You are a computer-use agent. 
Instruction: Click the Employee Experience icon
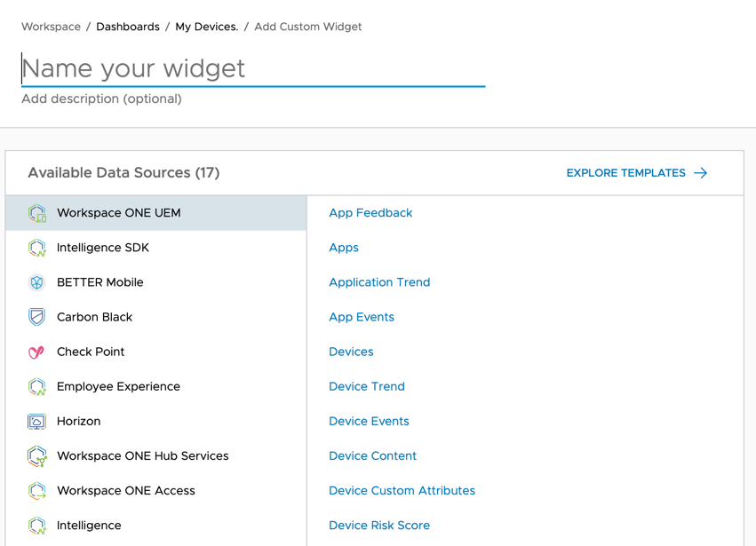37,386
